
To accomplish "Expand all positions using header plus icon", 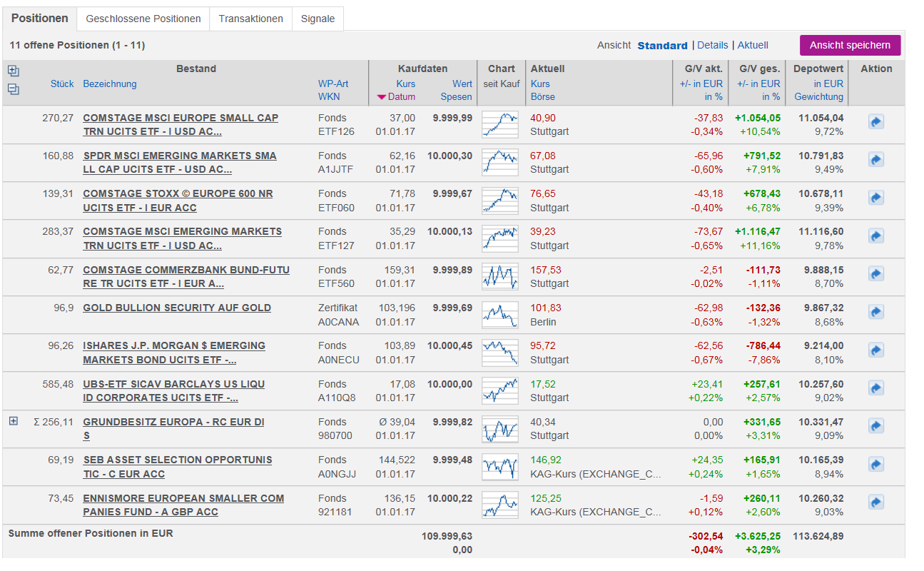I will pos(13,71).
